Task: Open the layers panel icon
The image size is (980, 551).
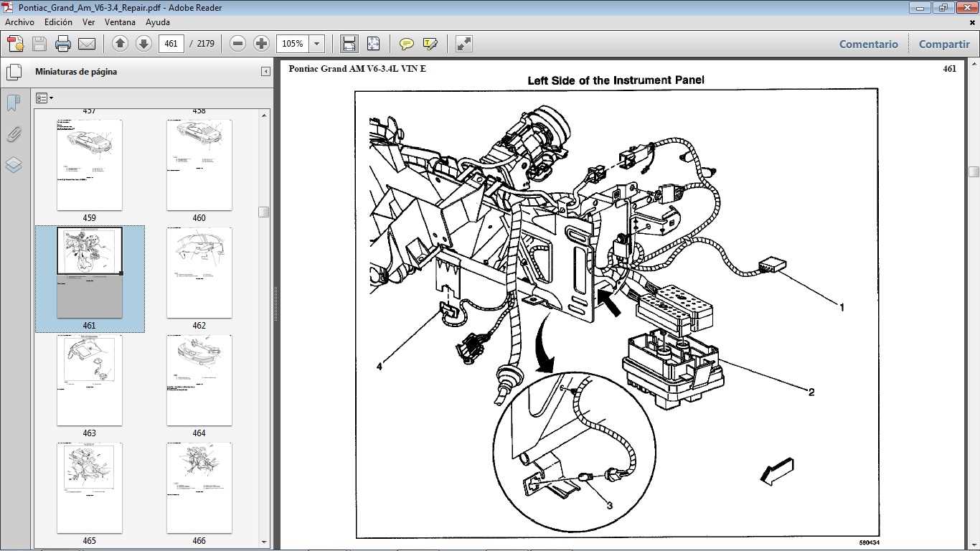Action: coord(14,165)
